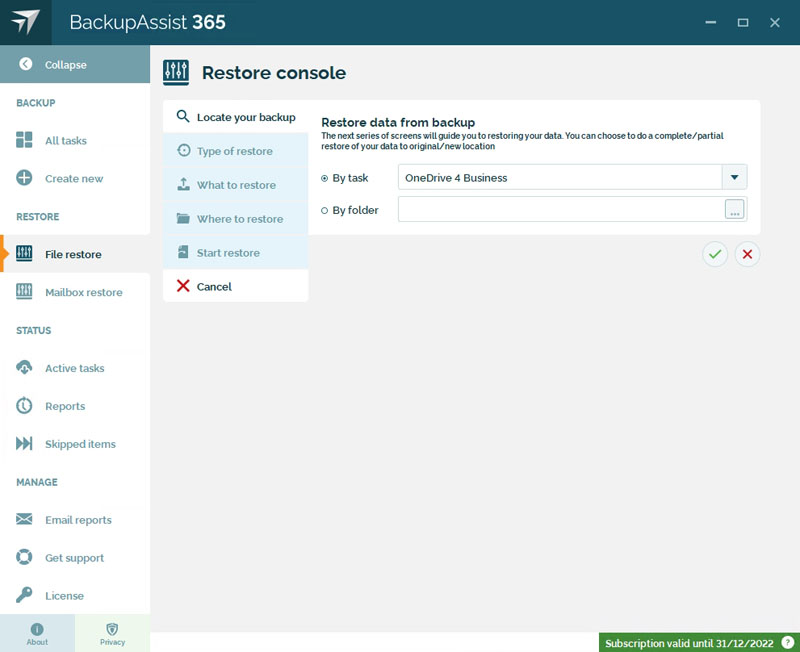Image resolution: width=800 pixels, height=652 pixels.
Task: Click the Where to restore folder icon
Action: [183, 218]
